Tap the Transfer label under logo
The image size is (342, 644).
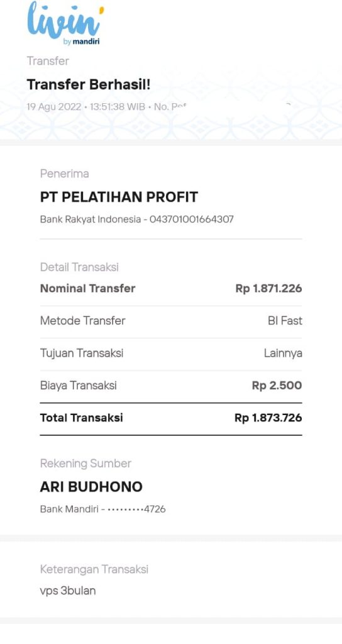pyautogui.click(x=48, y=61)
